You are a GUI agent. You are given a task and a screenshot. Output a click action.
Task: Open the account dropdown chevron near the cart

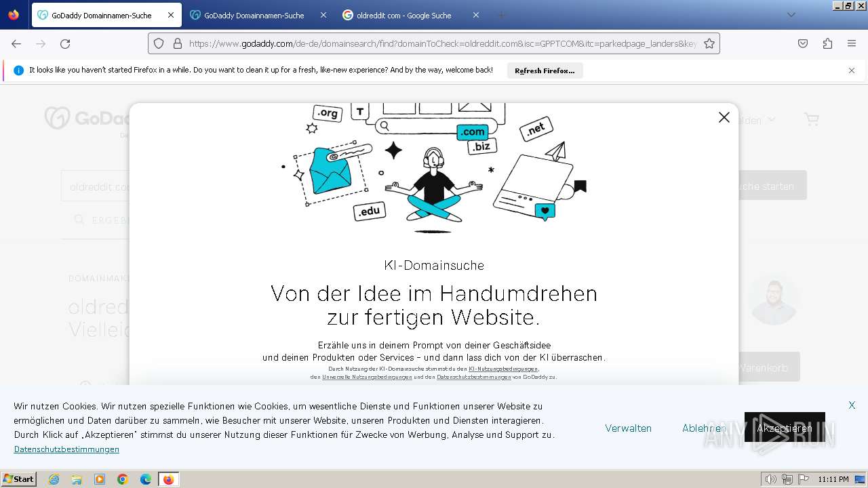click(x=770, y=120)
